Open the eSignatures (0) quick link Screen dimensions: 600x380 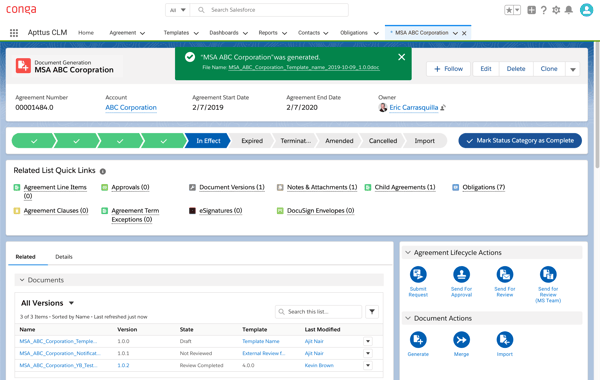(x=221, y=210)
